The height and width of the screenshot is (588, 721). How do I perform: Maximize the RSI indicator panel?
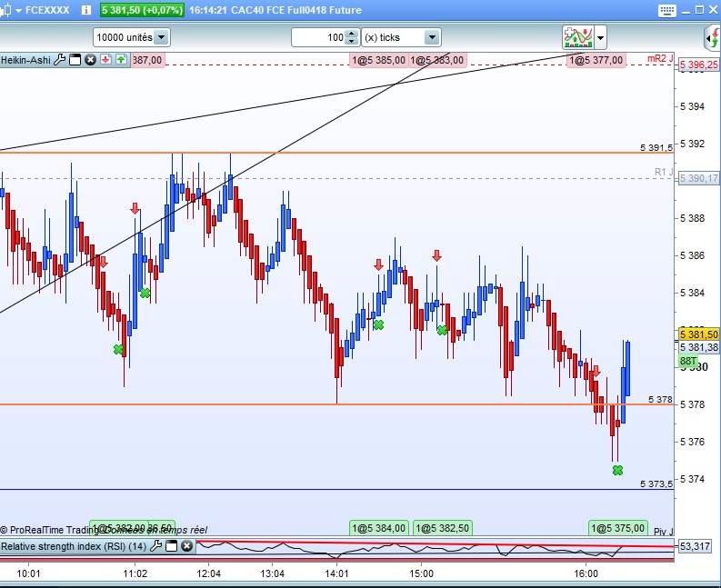172,545
